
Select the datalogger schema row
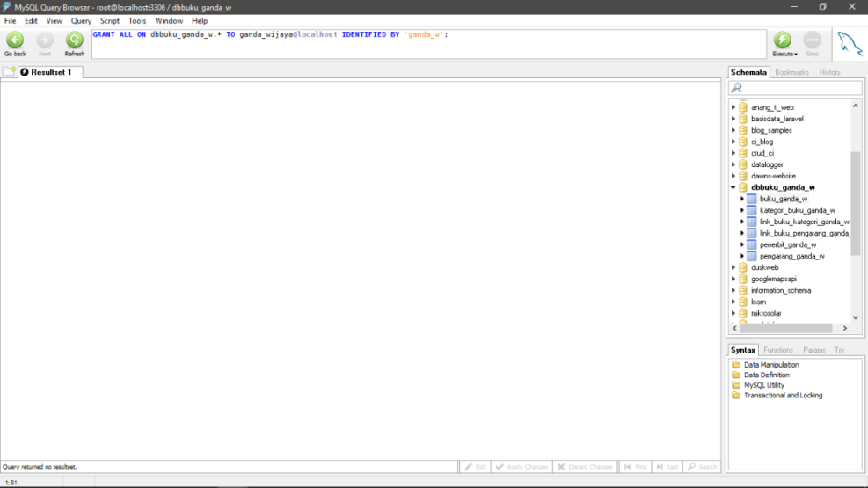(x=767, y=164)
